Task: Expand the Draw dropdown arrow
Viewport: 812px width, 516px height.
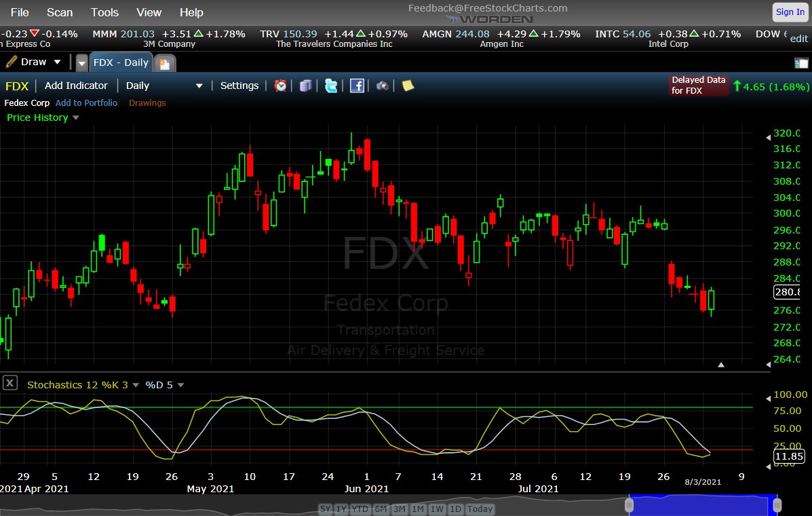Action: [58, 62]
